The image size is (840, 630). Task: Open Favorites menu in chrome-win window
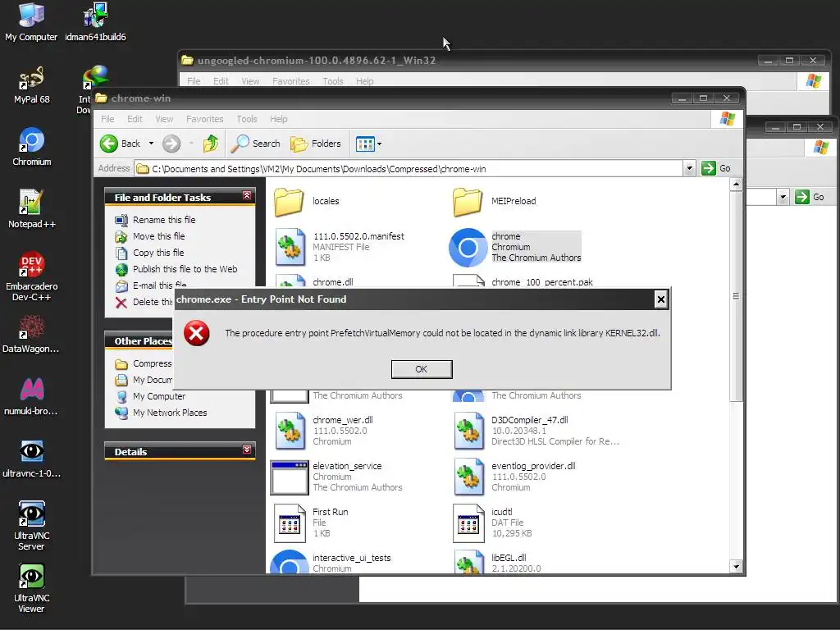tap(204, 119)
